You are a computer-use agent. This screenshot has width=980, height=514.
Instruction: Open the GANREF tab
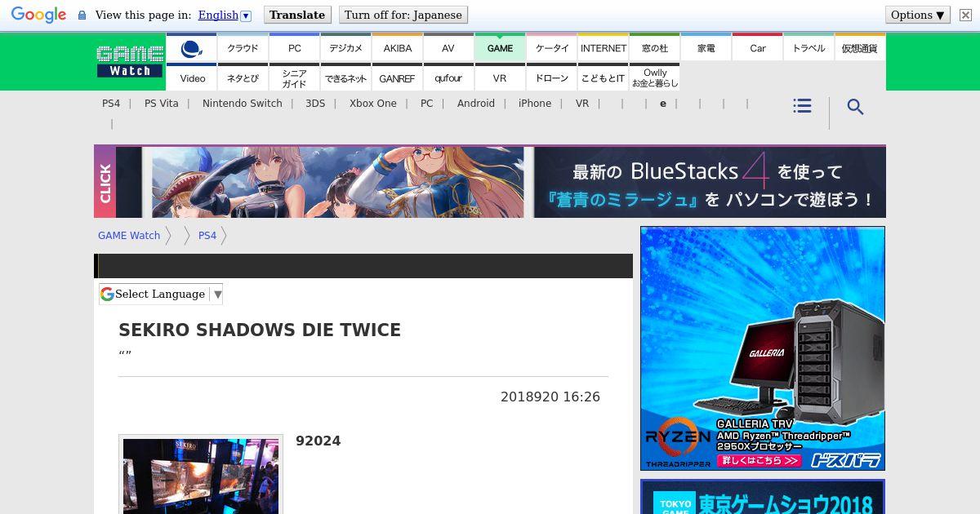click(397, 78)
